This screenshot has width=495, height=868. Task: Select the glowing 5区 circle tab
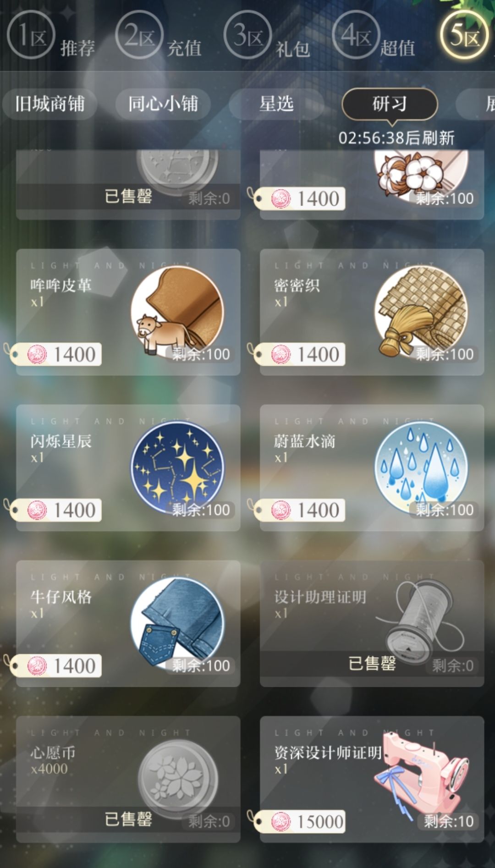coord(465,35)
